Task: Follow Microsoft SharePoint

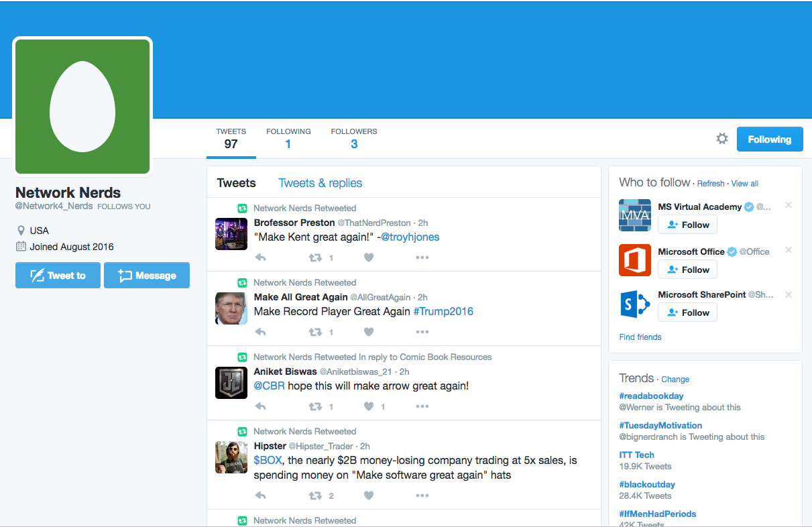Action: click(688, 312)
